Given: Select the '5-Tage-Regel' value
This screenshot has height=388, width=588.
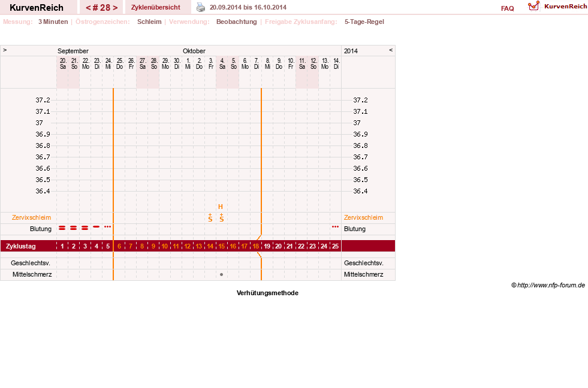Looking at the screenshot, I should 364,22.
